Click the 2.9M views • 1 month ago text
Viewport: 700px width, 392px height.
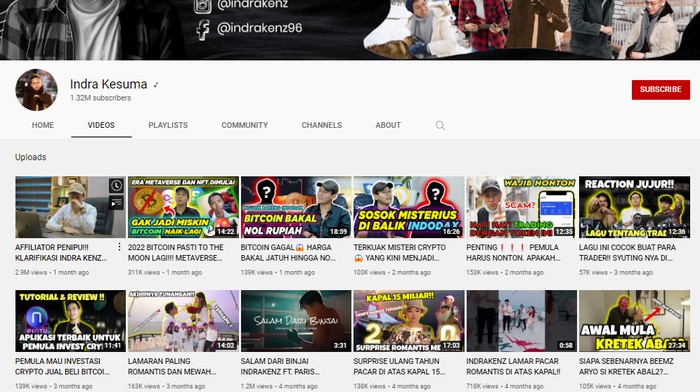(x=52, y=272)
